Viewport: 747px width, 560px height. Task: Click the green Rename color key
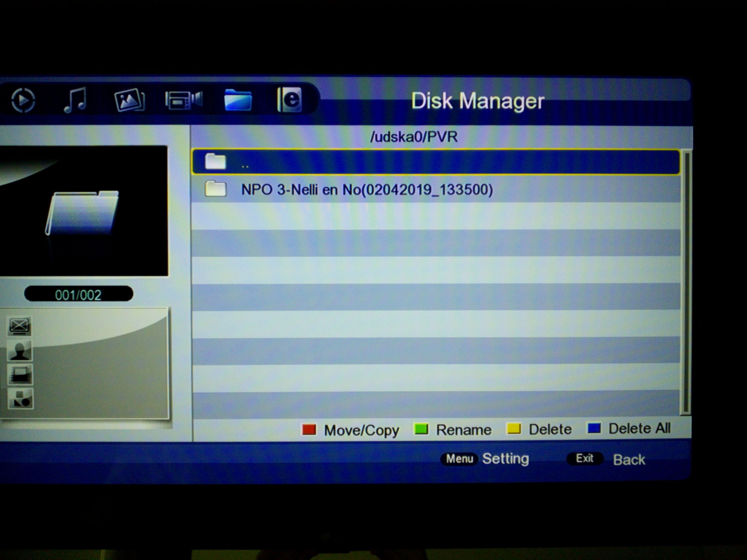pyautogui.click(x=421, y=429)
